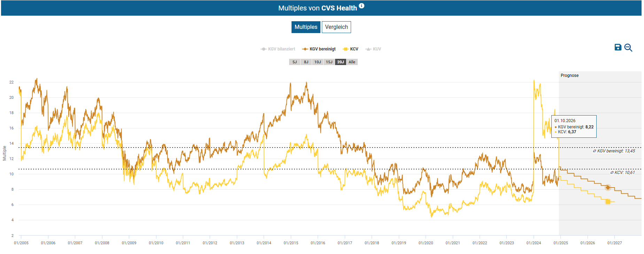Screen dimensions: 644x254
Task: Select the 8J time range
Action: coord(306,62)
